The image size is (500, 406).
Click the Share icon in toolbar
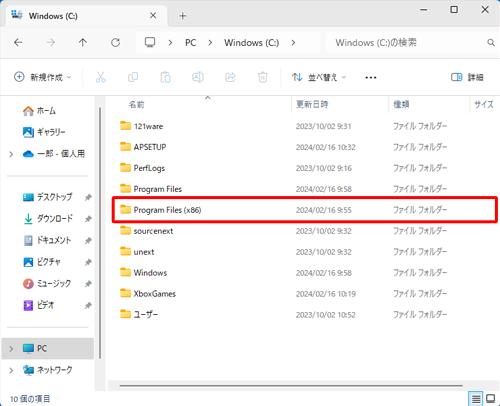pyautogui.click(x=230, y=77)
